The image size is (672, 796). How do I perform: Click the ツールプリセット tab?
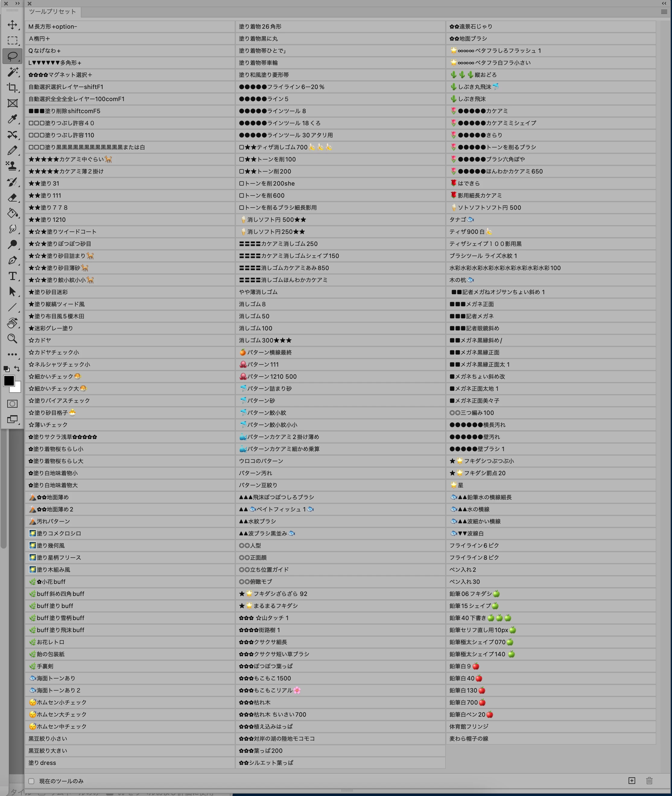[x=52, y=11]
